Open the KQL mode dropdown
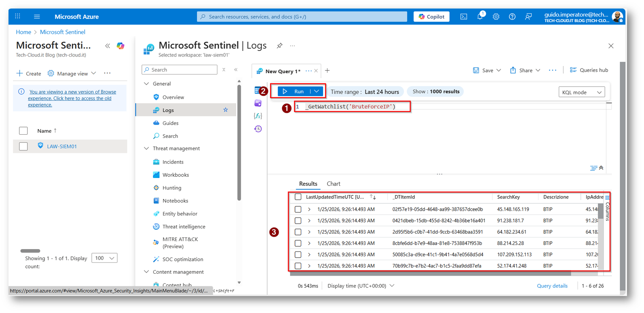 click(581, 92)
